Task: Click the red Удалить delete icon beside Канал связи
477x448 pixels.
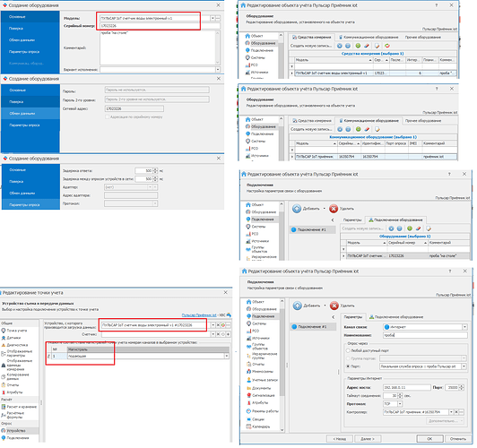Action: pyautogui.click(x=334, y=306)
